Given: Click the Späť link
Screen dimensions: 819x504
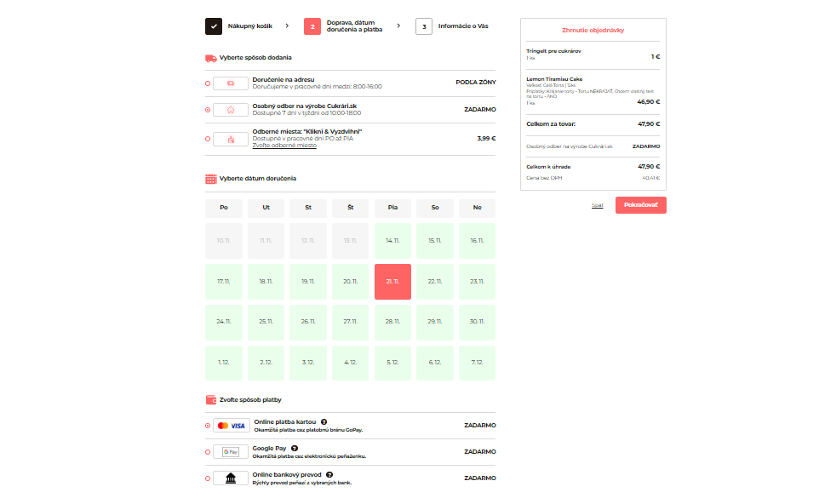Looking at the screenshot, I should 598,205.
